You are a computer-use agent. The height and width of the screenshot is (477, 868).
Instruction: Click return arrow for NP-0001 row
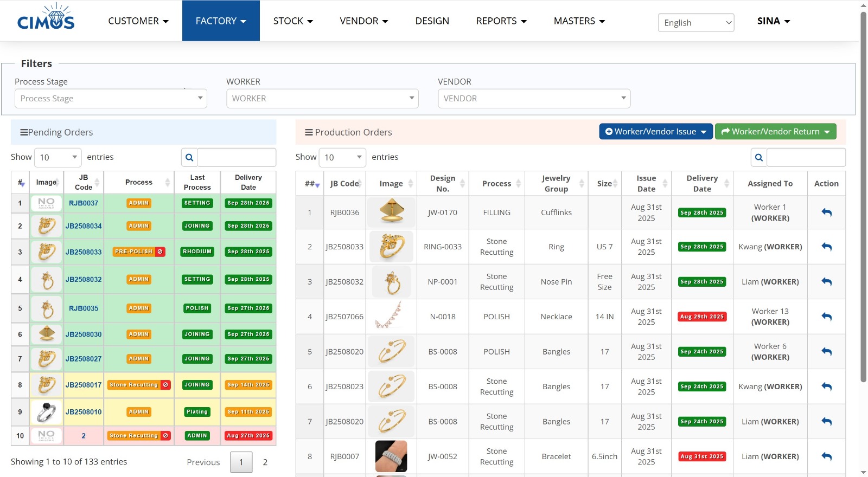coord(826,282)
